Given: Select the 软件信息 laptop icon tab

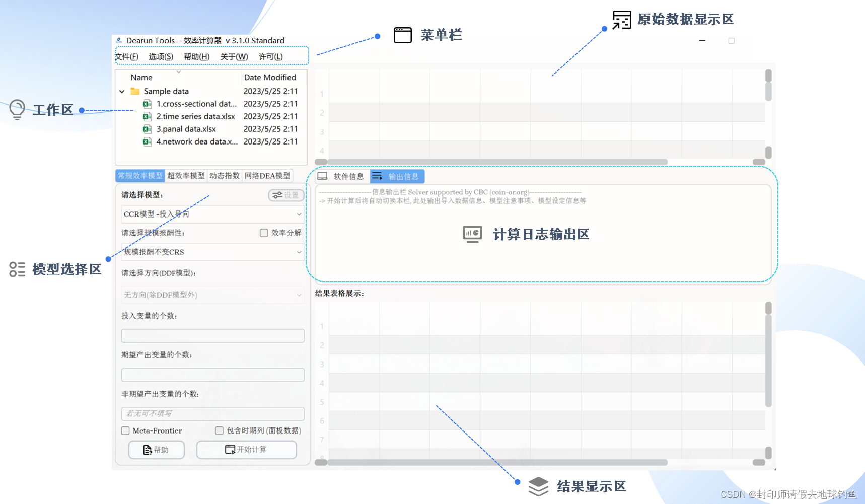Looking at the screenshot, I should 321,176.
